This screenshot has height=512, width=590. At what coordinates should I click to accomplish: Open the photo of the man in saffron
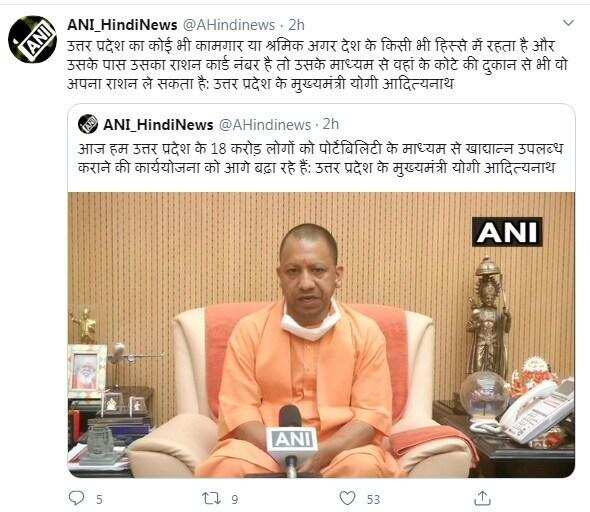click(x=321, y=335)
